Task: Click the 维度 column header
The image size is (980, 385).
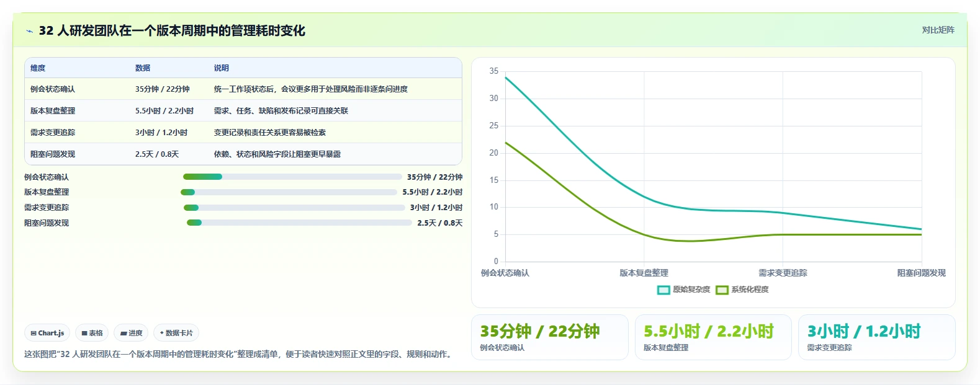Action: (x=38, y=68)
